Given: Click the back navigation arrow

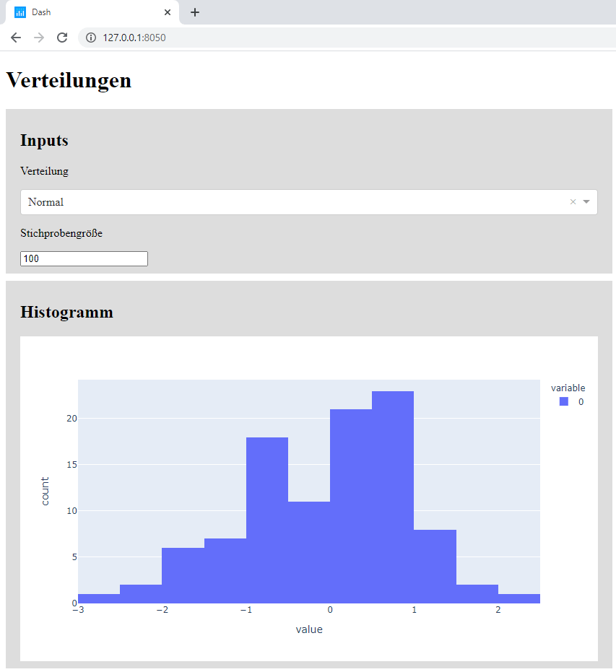Looking at the screenshot, I should [15, 38].
